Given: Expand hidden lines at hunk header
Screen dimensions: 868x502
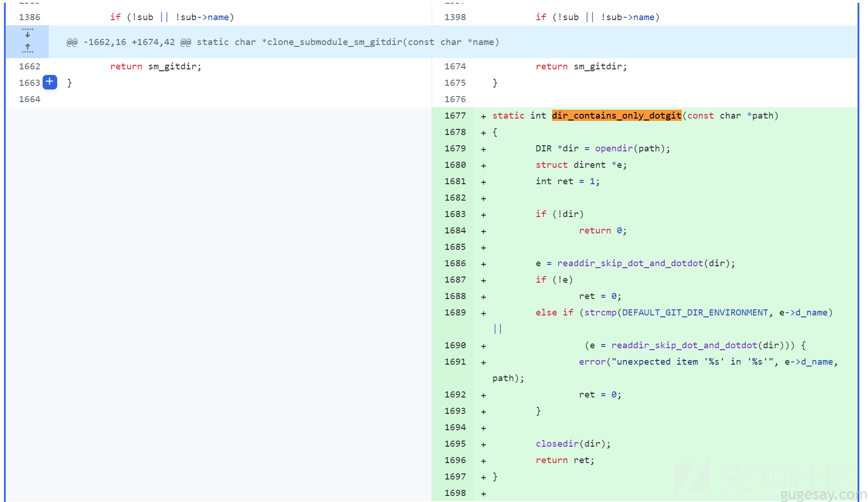Looking at the screenshot, I should pos(27,41).
